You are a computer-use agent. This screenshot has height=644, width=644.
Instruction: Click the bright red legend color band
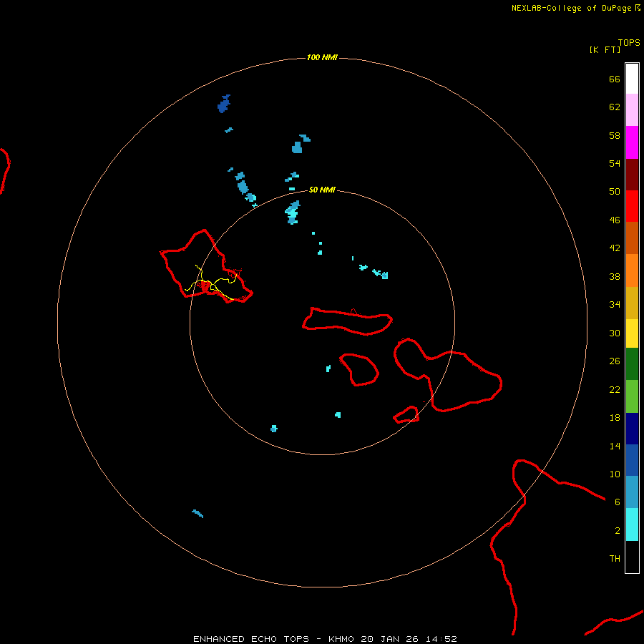pyautogui.click(x=632, y=206)
